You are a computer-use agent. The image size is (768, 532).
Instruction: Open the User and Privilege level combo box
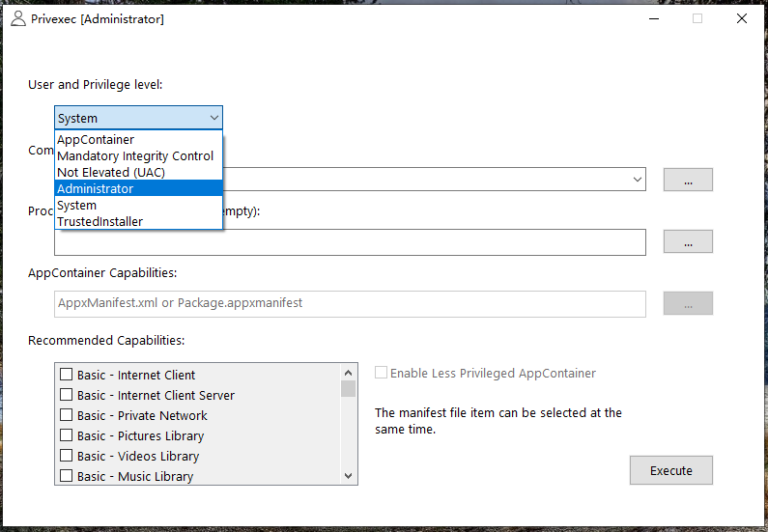(x=138, y=118)
